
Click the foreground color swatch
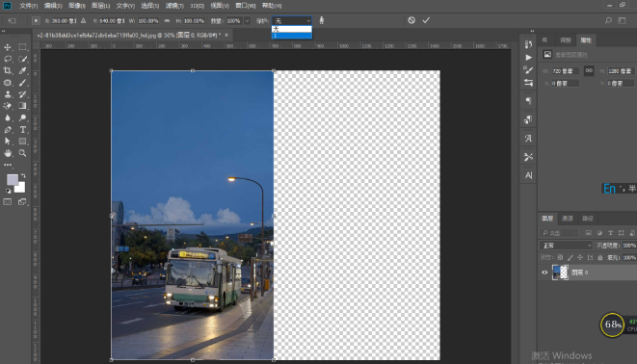13,180
